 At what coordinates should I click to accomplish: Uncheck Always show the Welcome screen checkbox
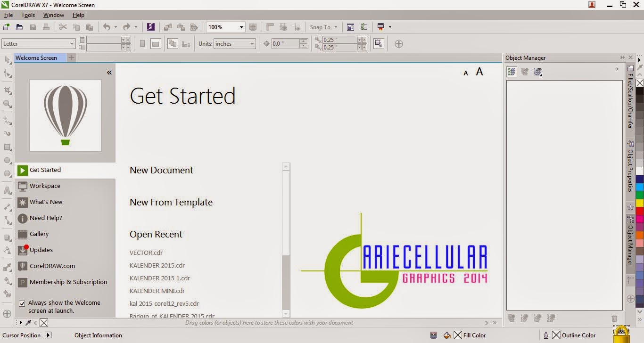(22, 303)
